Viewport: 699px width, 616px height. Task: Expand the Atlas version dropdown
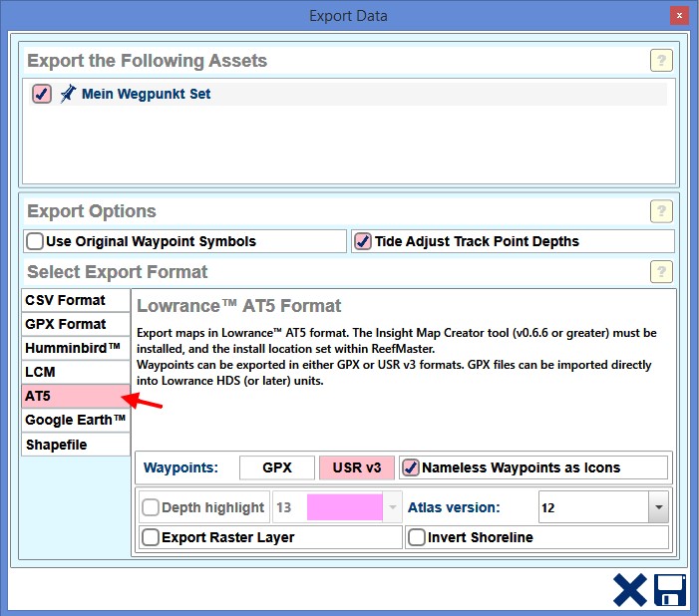tap(656, 507)
